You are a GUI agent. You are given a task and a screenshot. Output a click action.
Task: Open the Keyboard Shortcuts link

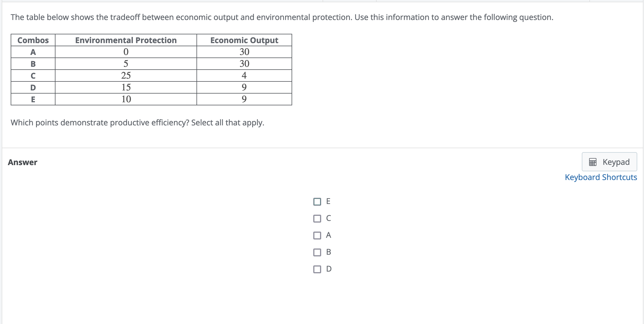(x=601, y=177)
